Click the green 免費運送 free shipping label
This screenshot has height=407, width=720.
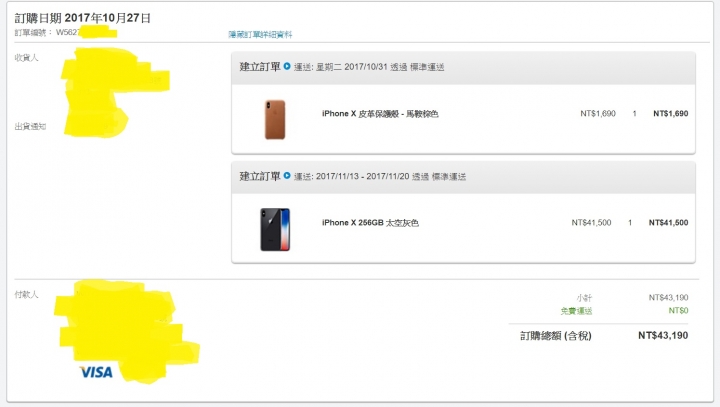(576, 311)
